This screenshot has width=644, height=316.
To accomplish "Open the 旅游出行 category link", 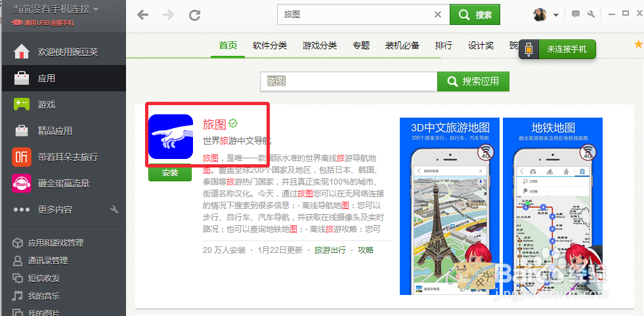I will click(330, 250).
